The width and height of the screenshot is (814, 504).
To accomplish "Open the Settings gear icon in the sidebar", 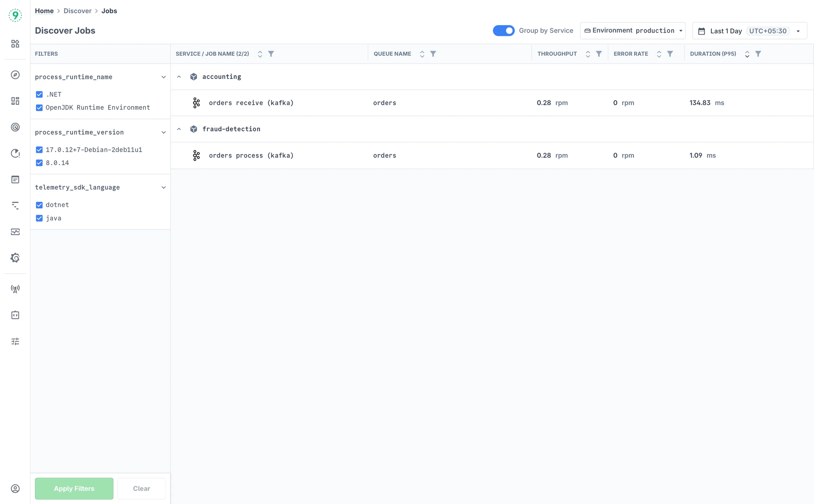I will 15,257.
